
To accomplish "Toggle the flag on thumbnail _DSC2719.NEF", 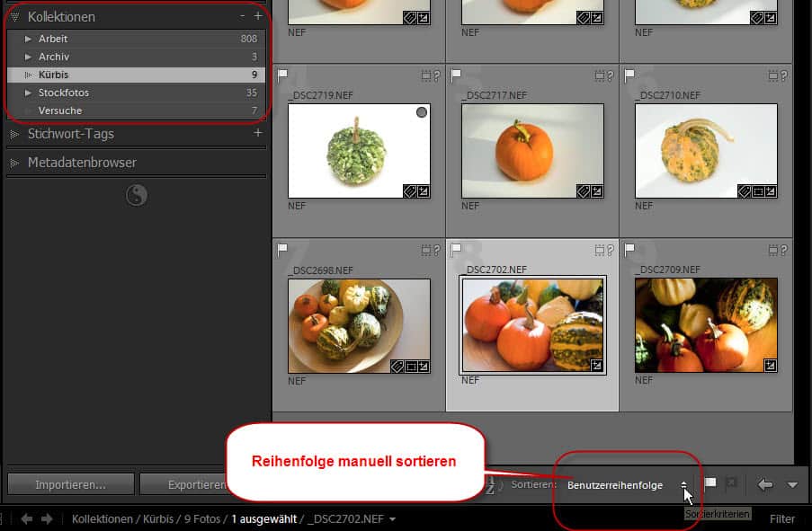I will [x=281, y=75].
